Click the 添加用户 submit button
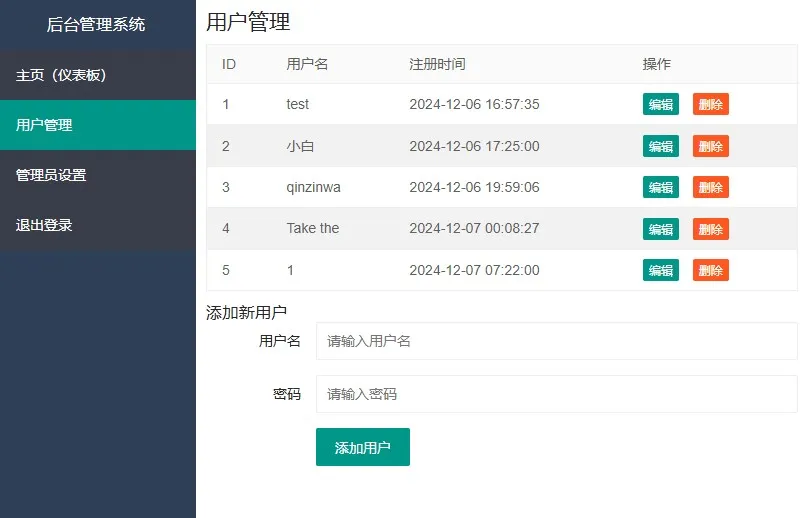The height and width of the screenshot is (518, 800). 363,447
